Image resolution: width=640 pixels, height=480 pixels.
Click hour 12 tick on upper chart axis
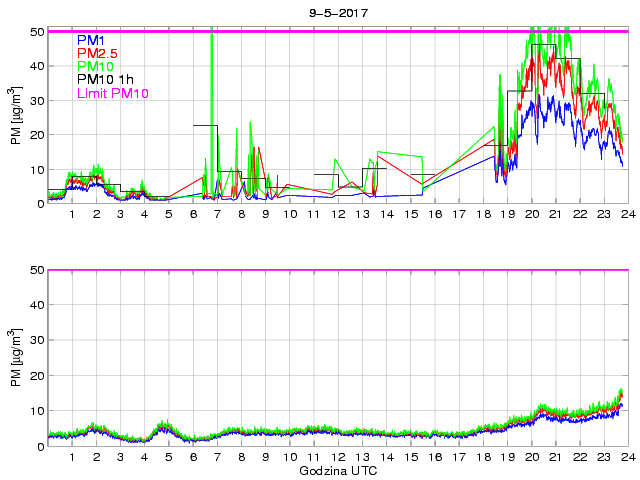pyautogui.click(x=337, y=215)
